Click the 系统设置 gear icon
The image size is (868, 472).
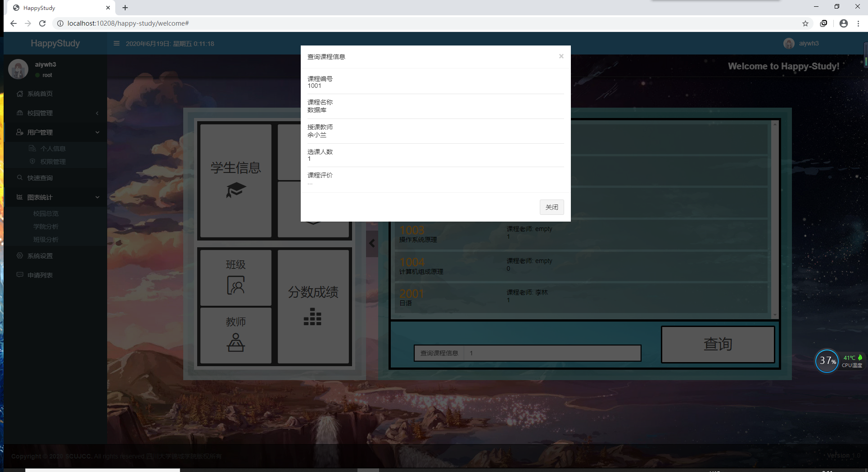click(x=20, y=255)
